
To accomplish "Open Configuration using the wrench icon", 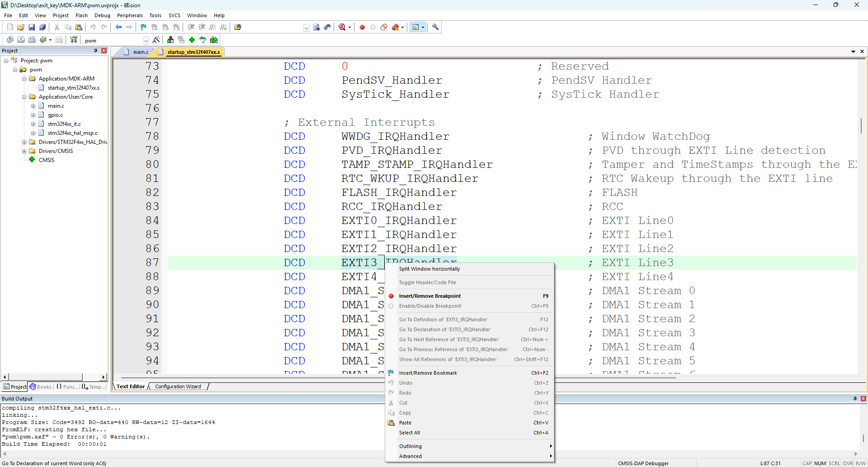I will click(x=435, y=27).
